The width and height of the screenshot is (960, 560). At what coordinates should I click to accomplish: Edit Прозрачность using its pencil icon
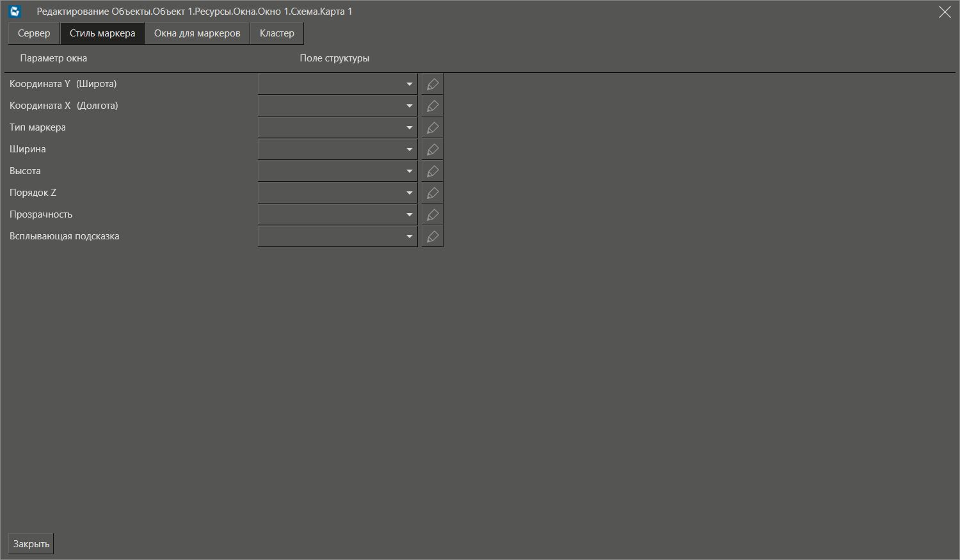point(433,215)
